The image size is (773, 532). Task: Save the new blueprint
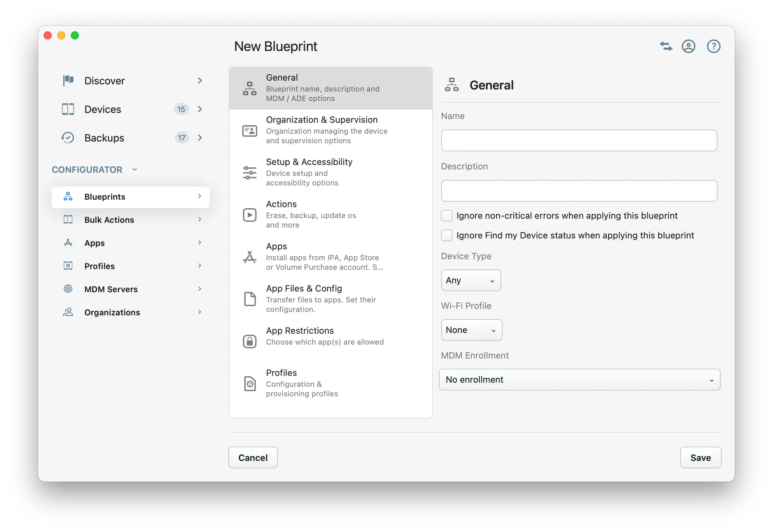[x=700, y=458]
